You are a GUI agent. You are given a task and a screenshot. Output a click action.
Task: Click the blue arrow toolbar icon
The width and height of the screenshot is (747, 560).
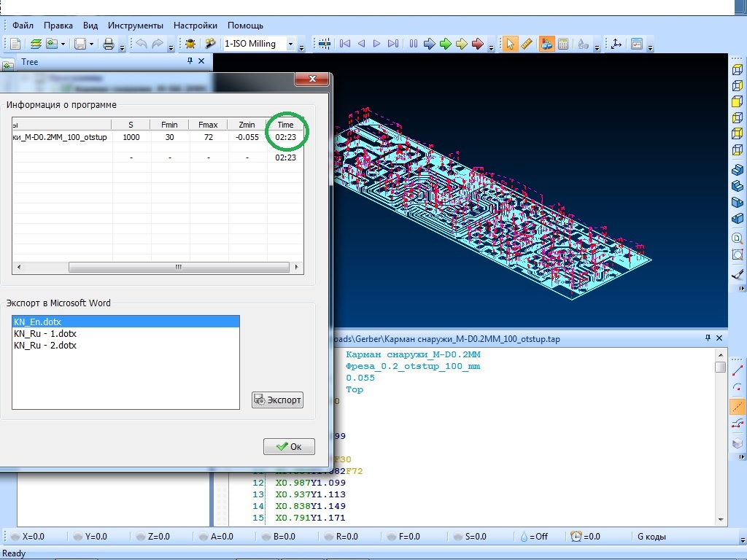tap(429, 44)
